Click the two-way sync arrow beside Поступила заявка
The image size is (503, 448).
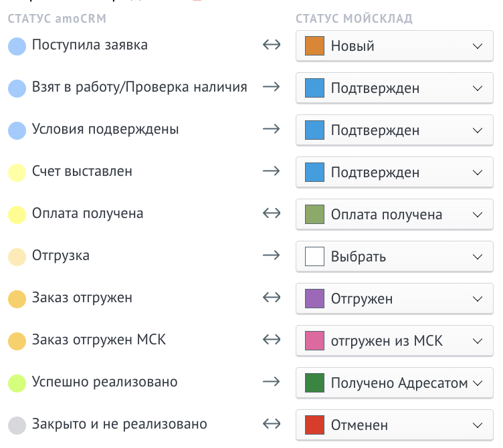[x=272, y=45]
